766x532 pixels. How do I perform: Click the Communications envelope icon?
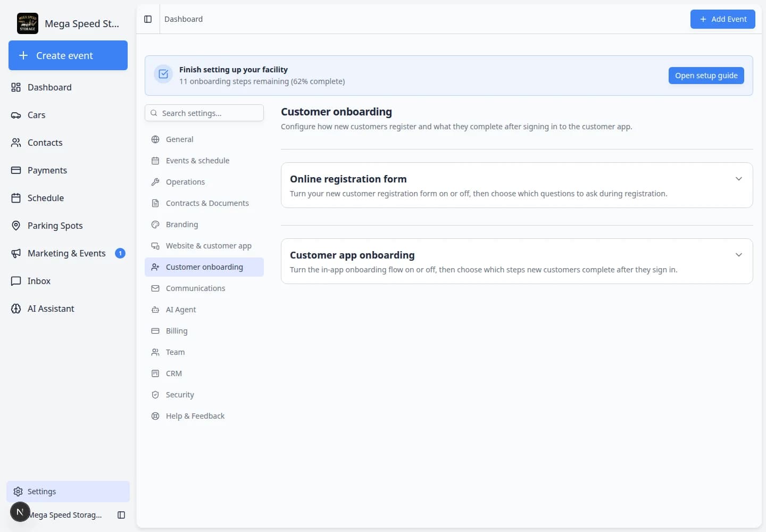click(x=155, y=288)
